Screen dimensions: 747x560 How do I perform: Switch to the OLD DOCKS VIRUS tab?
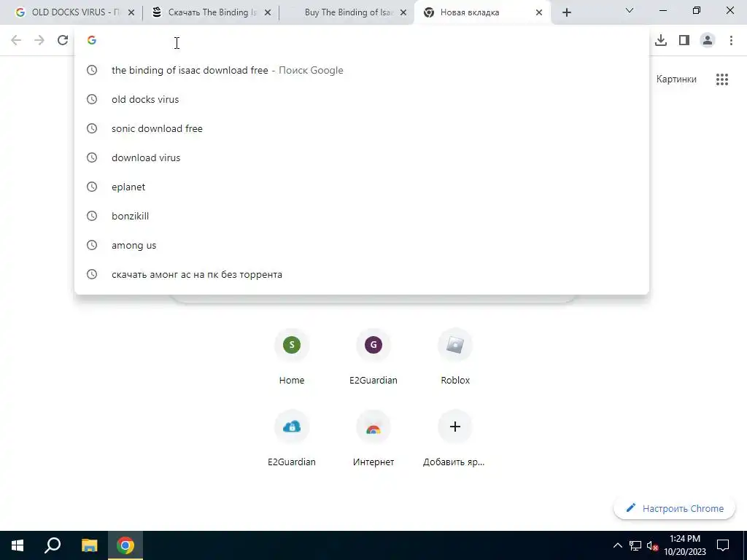(x=71, y=13)
